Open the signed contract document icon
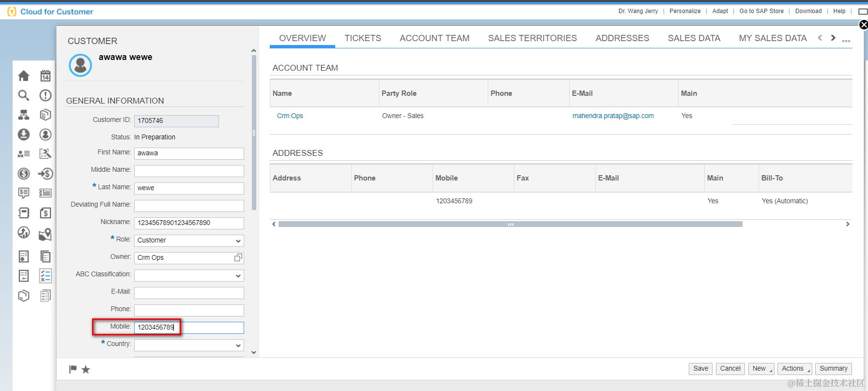Image resolution: width=868 pixels, height=391 pixels. coord(24,276)
